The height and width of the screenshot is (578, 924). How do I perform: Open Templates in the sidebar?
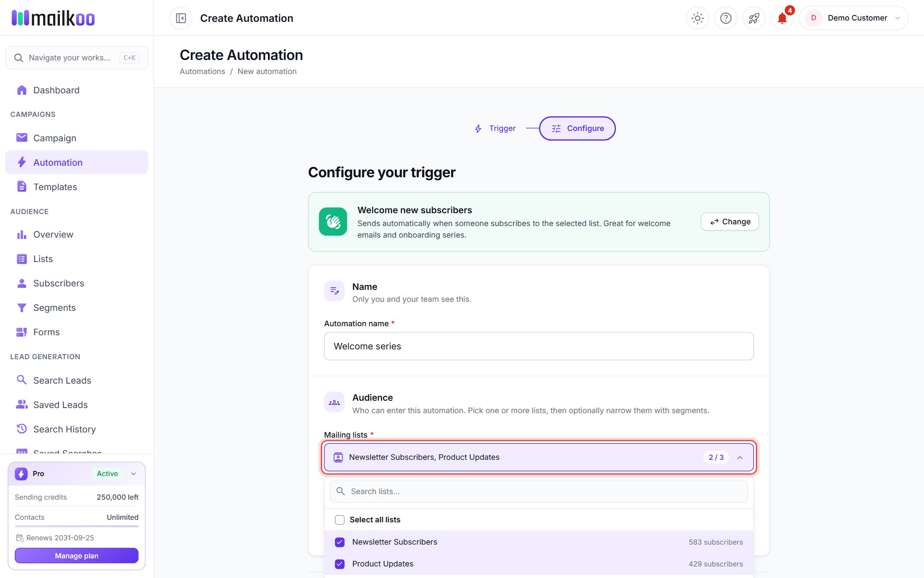[x=77, y=187]
